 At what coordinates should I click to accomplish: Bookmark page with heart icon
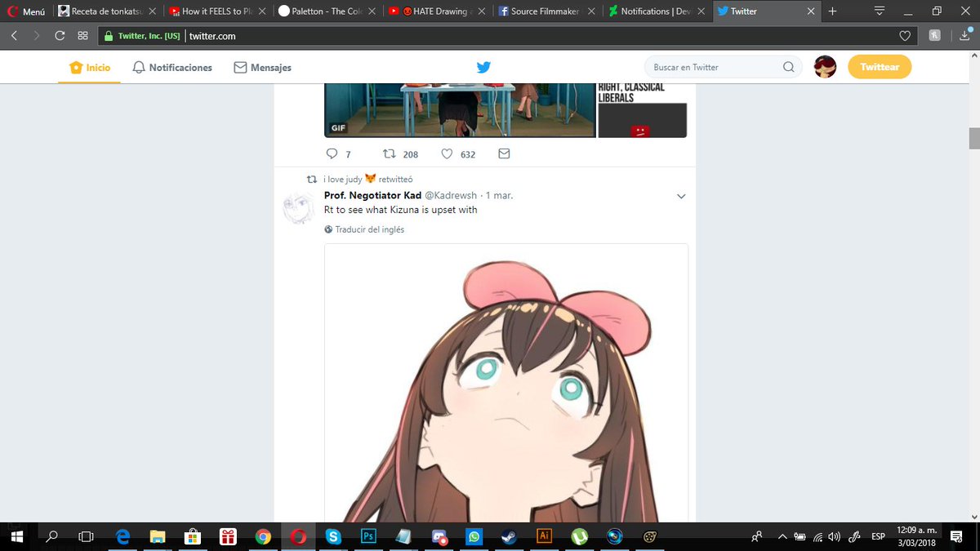pos(904,36)
